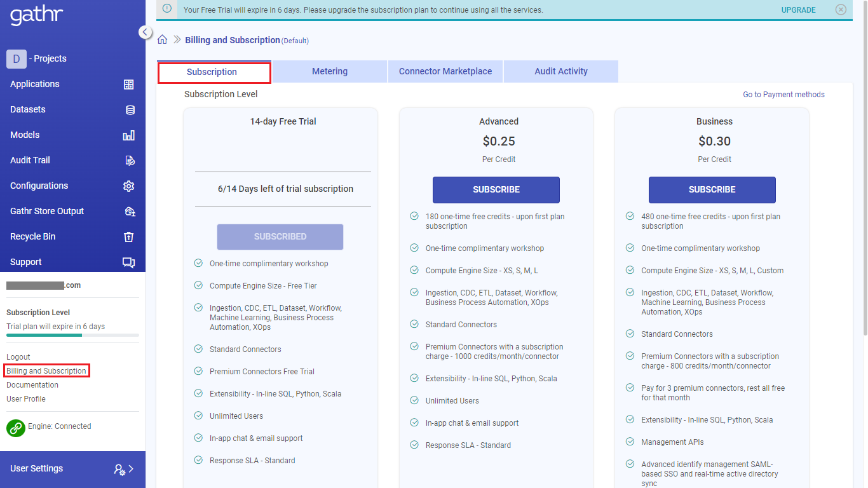Image resolution: width=868 pixels, height=488 pixels.
Task: Click 'Trial plan will expire in 6 days'
Action: click(56, 327)
